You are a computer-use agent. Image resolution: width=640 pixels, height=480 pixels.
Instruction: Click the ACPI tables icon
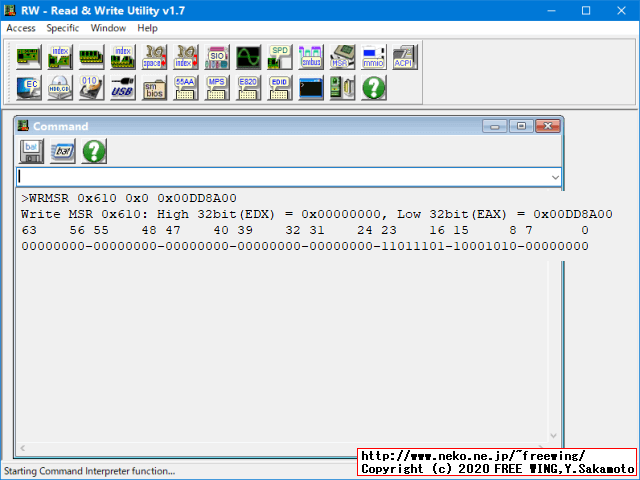[404, 56]
